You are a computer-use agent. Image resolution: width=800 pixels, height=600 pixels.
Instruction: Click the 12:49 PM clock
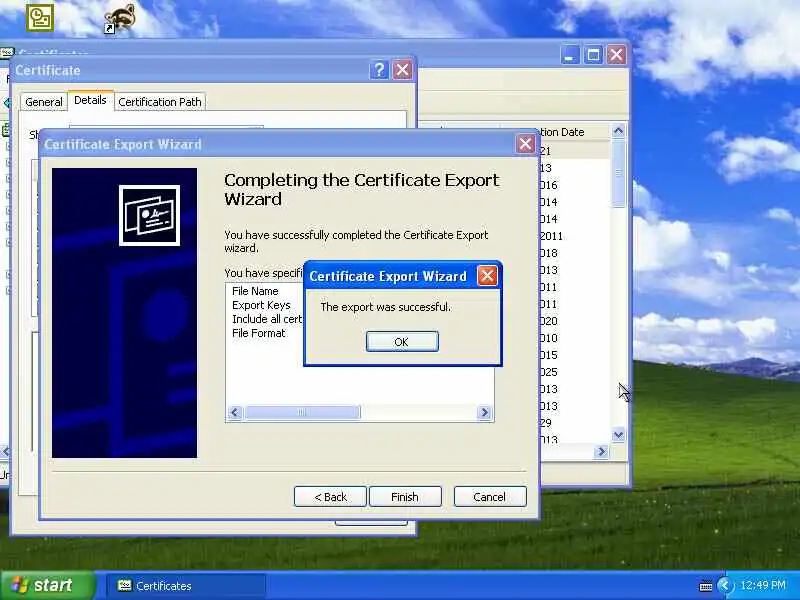[x=763, y=585]
